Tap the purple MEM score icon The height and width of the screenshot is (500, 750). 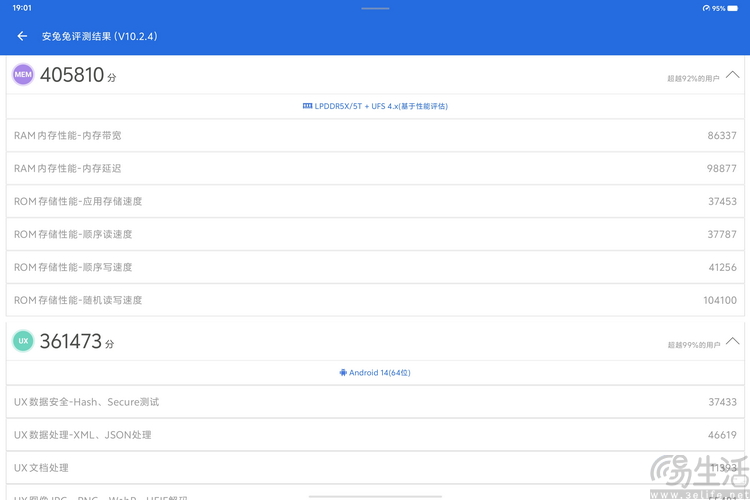[23, 75]
